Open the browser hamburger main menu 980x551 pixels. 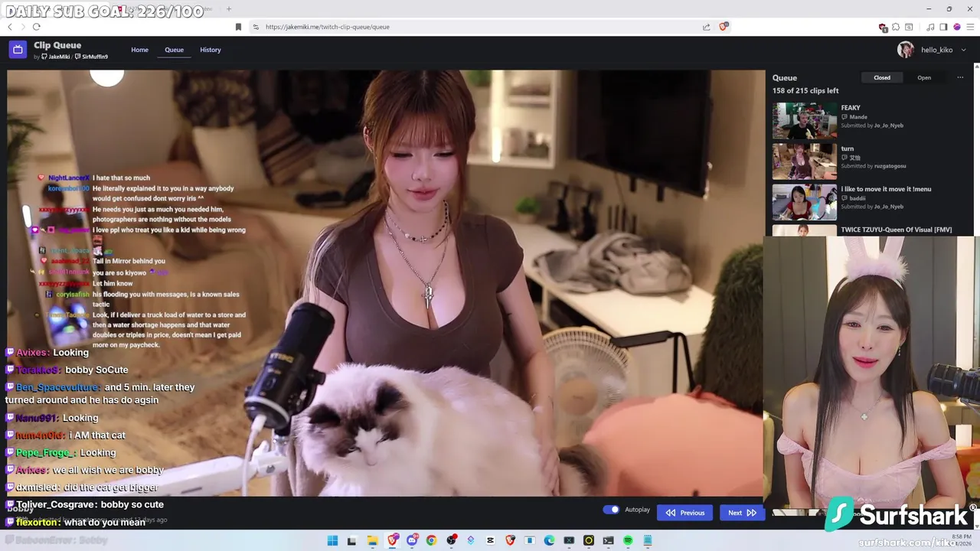(969, 27)
